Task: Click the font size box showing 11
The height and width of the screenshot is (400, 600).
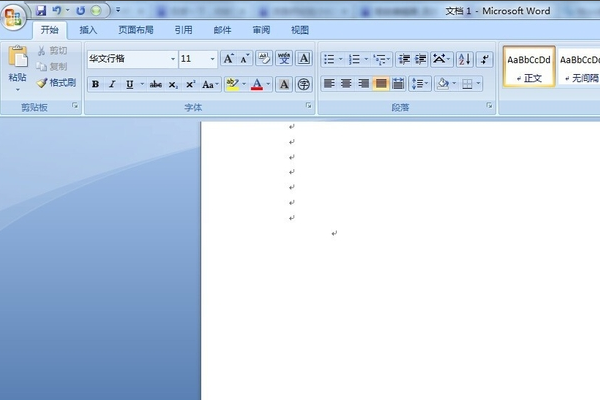Action: pyautogui.click(x=194, y=59)
